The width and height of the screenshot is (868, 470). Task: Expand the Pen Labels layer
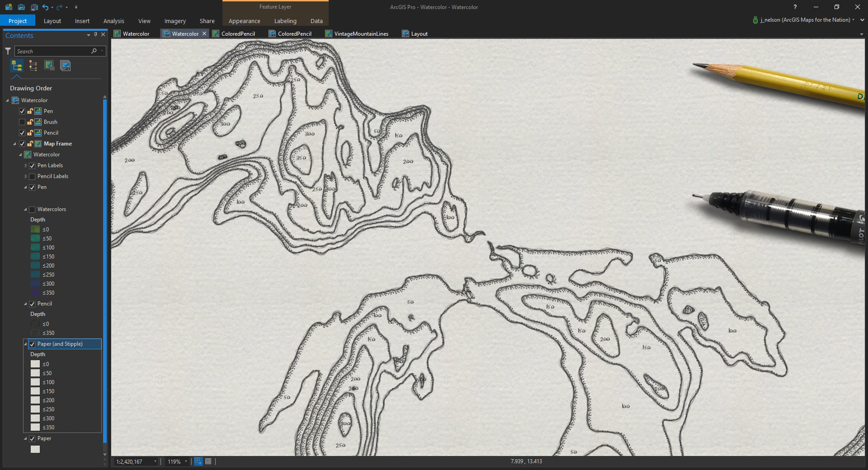click(x=26, y=165)
